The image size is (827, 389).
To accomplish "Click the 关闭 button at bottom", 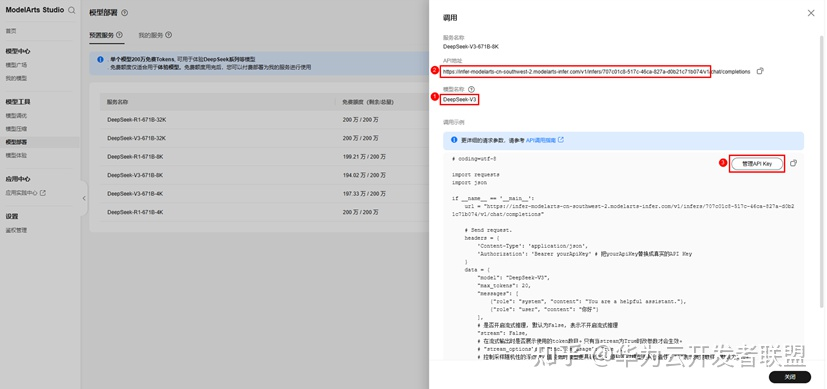I will (x=790, y=377).
